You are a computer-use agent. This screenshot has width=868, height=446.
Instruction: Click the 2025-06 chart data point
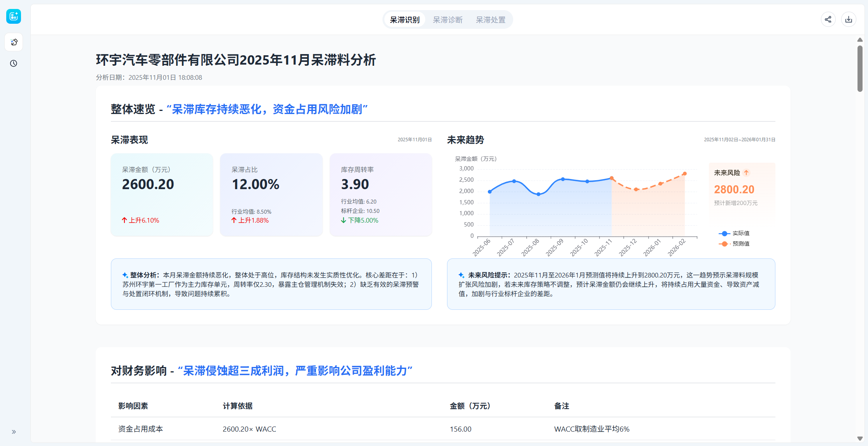490,191
